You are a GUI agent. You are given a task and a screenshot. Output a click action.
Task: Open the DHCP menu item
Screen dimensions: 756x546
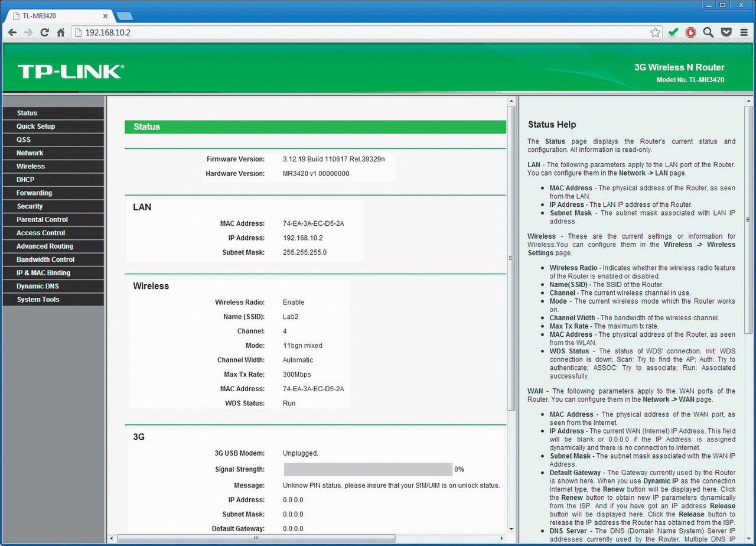click(53, 180)
